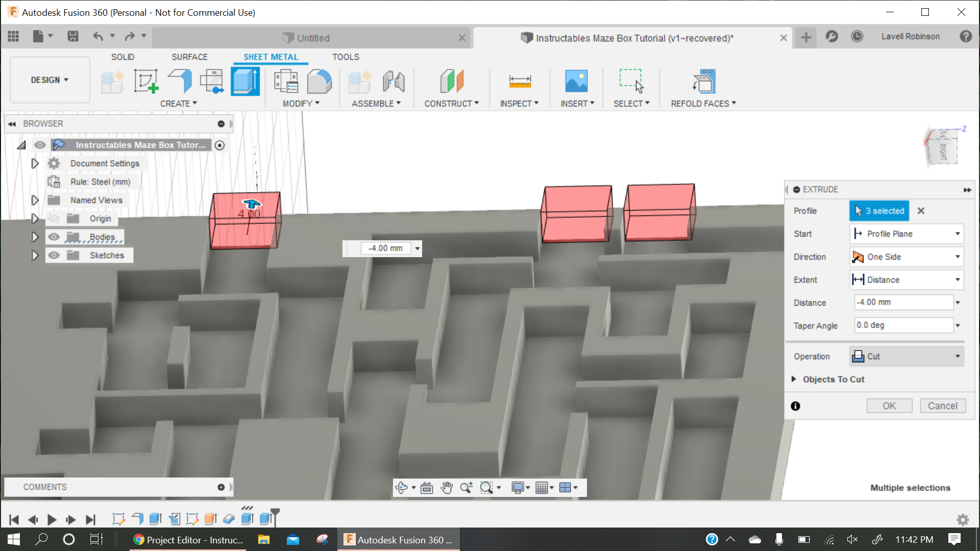Open the Job Status clock icon
This screenshot has width=980, height=551.
pyautogui.click(x=857, y=36)
